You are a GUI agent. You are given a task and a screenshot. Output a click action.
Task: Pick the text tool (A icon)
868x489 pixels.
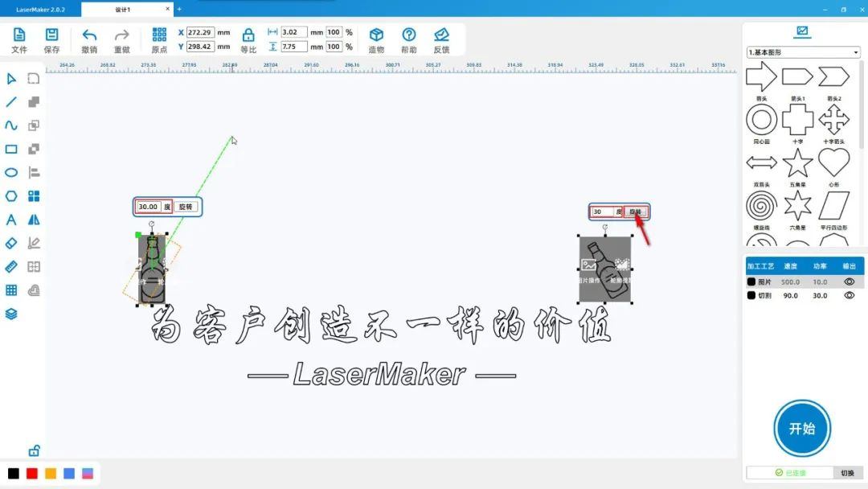11,220
